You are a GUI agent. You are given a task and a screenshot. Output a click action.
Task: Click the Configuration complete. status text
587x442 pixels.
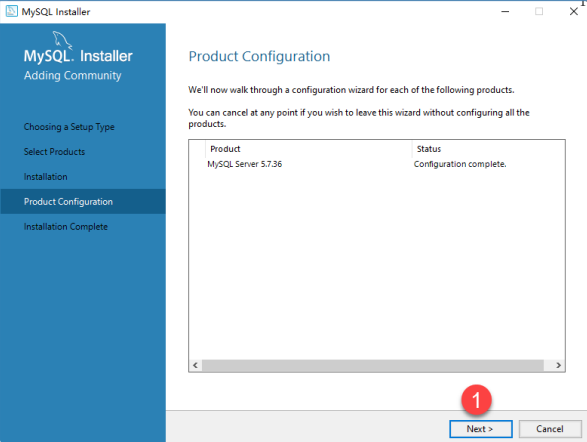pos(460,164)
